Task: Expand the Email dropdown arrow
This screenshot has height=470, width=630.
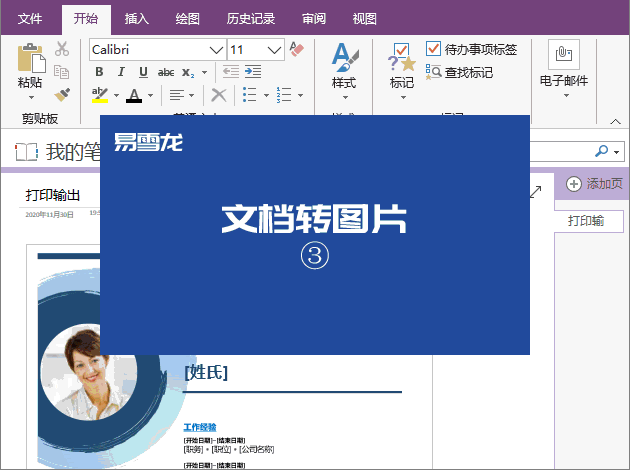Action: tap(566, 96)
